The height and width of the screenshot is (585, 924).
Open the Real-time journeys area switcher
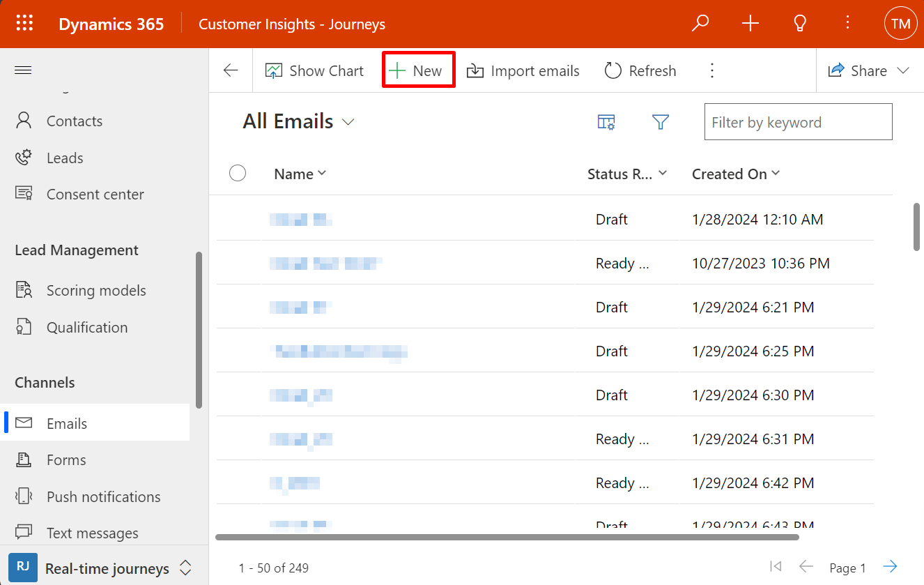(x=100, y=568)
